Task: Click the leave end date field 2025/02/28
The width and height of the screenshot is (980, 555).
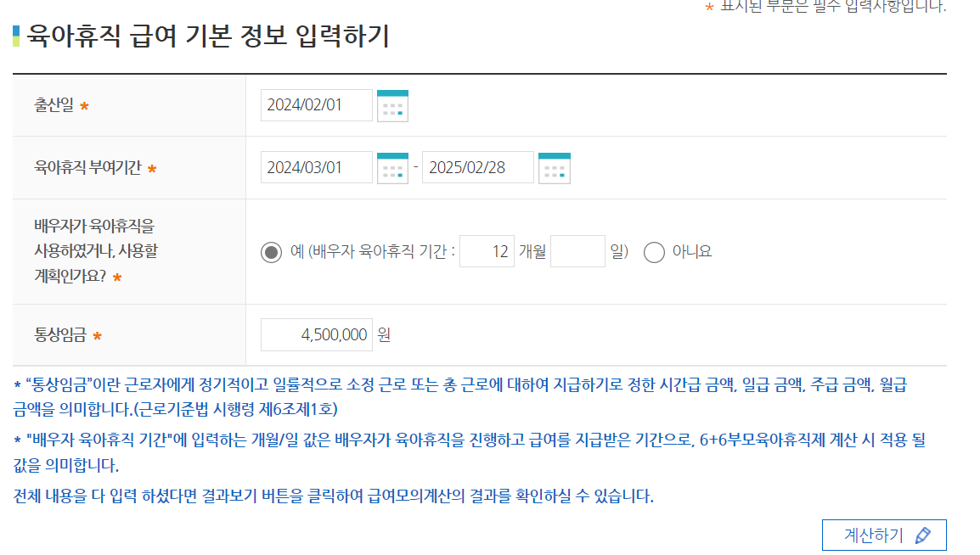Action: [477, 167]
